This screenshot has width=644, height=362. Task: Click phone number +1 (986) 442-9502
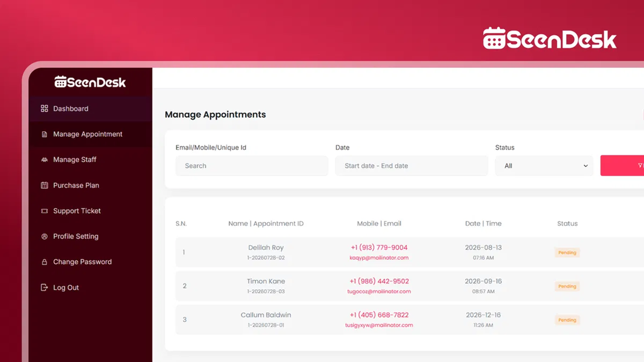click(379, 282)
